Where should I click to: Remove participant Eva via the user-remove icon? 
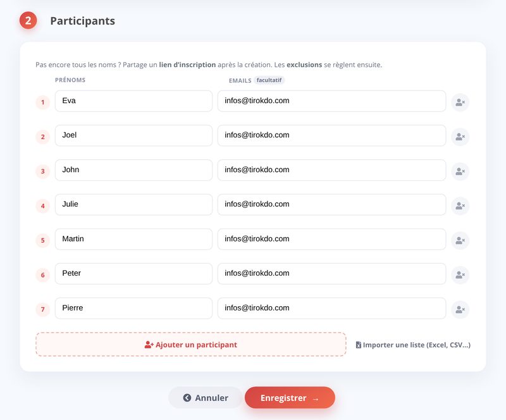(460, 102)
